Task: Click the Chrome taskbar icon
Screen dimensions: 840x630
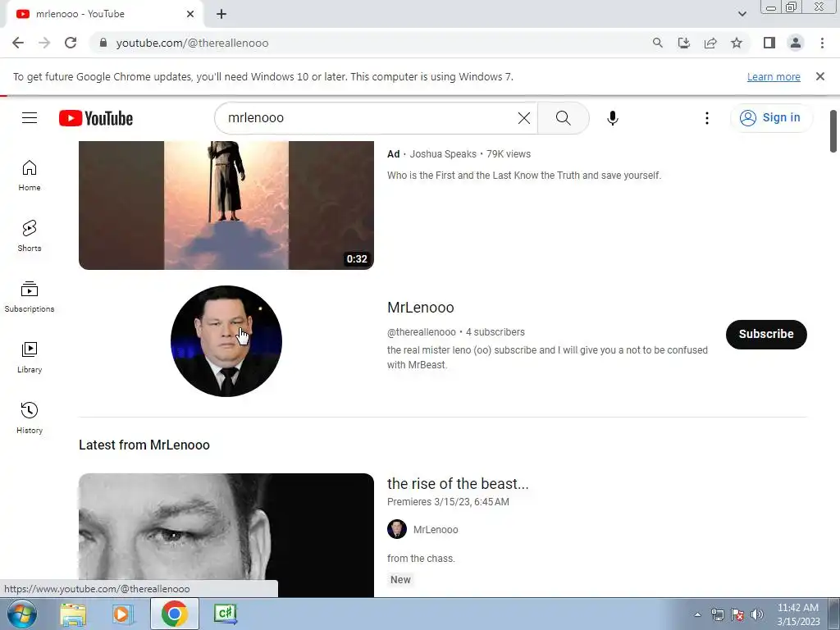Action: tap(174, 614)
